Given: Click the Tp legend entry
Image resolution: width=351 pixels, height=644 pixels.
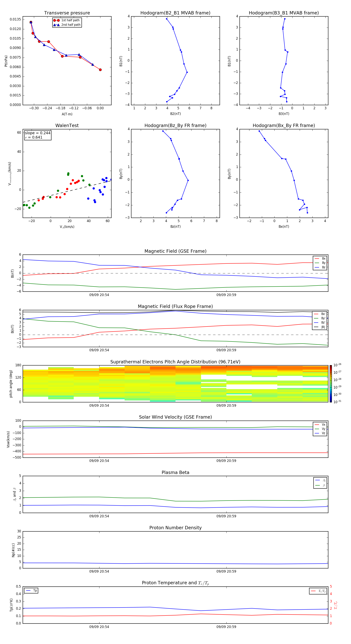Looking at the screenshot, I should point(31,591).
